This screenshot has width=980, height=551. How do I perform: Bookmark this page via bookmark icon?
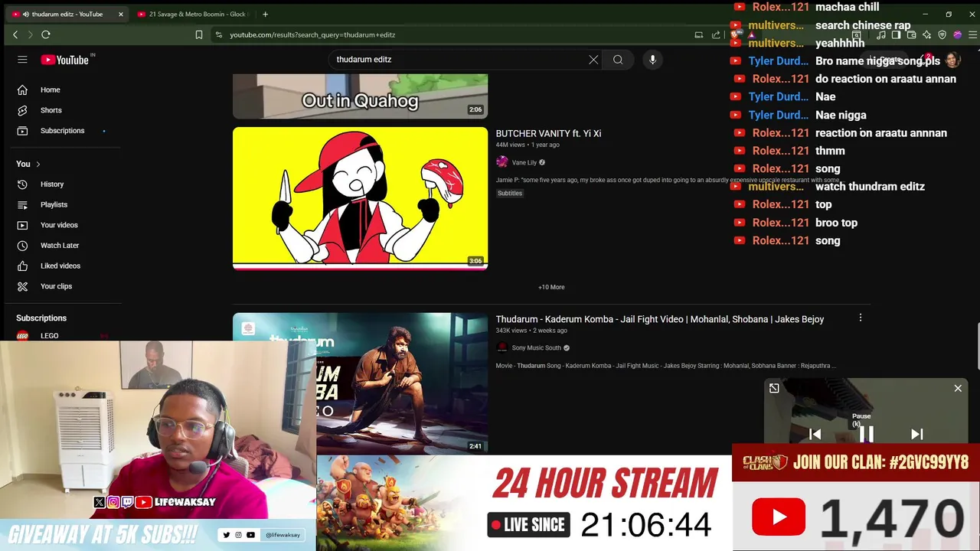(199, 34)
